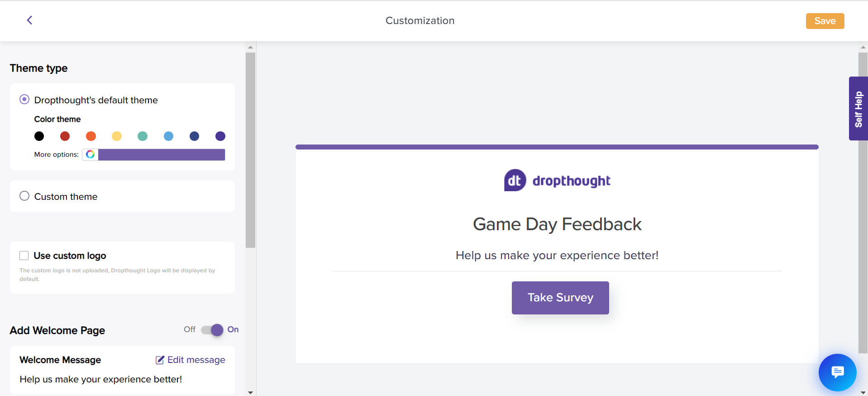Image resolution: width=868 pixels, height=396 pixels.
Task: Click the purple More options color bar
Action: 162,155
